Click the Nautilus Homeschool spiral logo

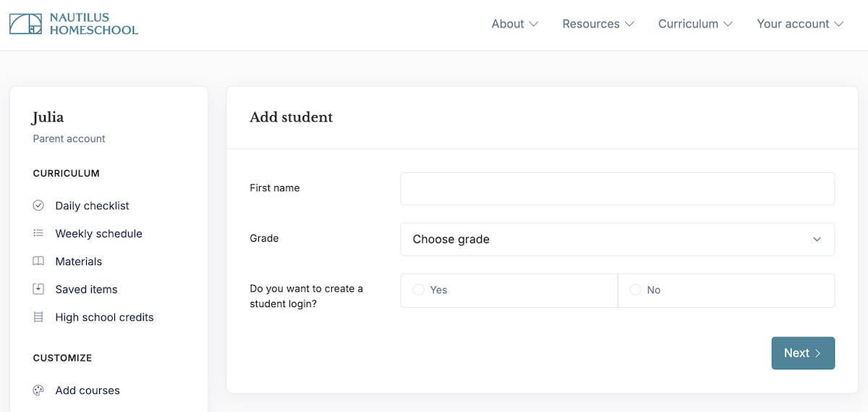click(26, 24)
